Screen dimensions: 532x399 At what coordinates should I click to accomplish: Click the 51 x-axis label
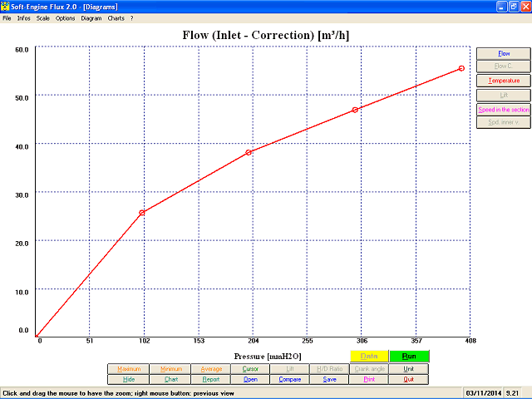[x=90, y=341]
